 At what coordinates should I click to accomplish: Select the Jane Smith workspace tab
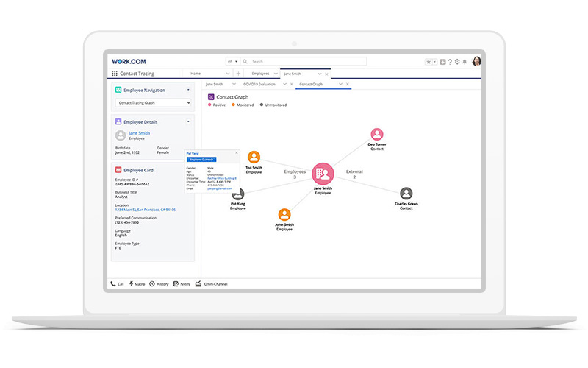click(292, 74)
